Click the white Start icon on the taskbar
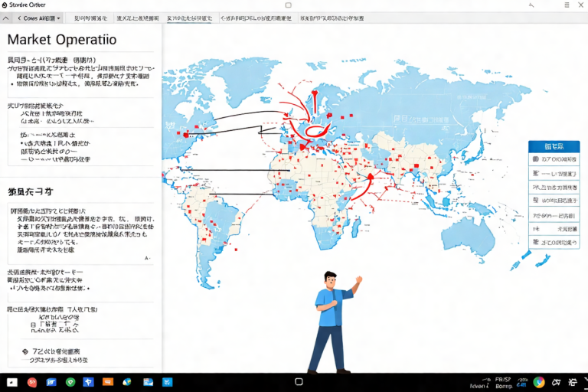This screenshot has height=392, width=588. click(12, 382)
